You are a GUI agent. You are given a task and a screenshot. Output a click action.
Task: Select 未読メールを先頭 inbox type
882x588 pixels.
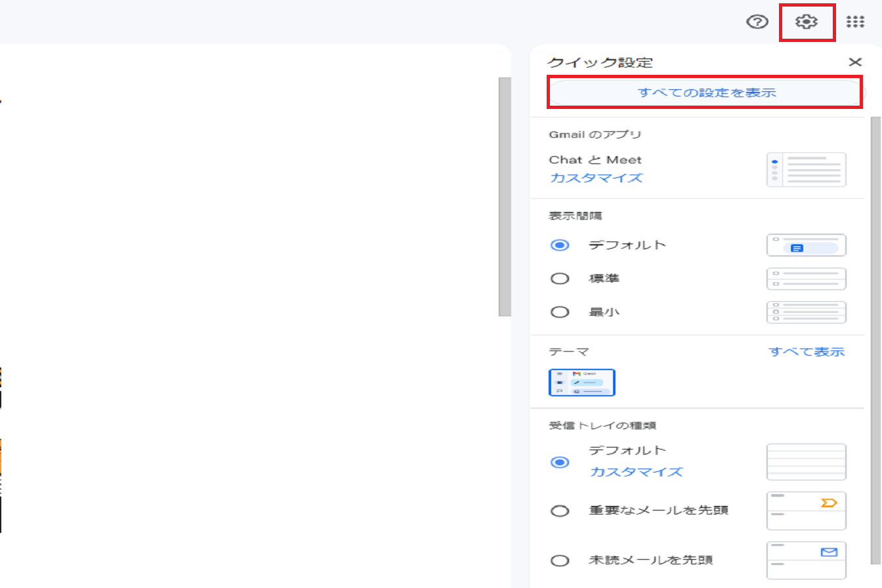tap(560, 560)
